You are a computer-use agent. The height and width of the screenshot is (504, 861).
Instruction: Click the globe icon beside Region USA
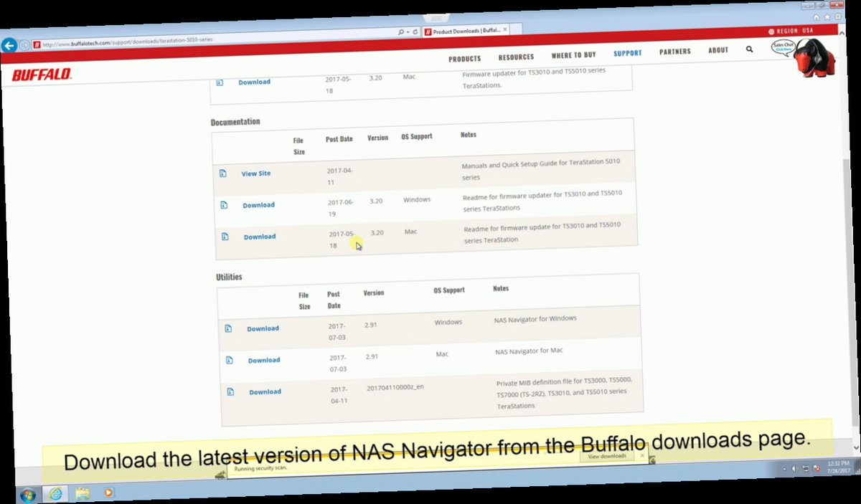(771, 32)
